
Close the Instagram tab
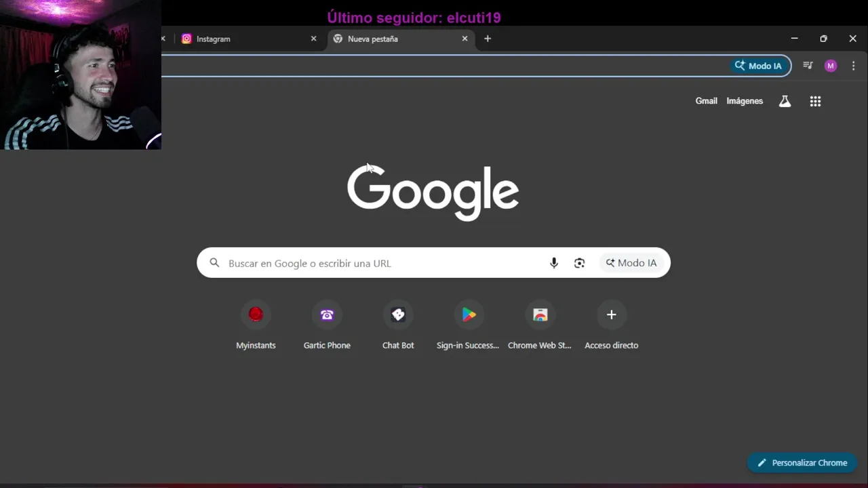tap(313, 39)
